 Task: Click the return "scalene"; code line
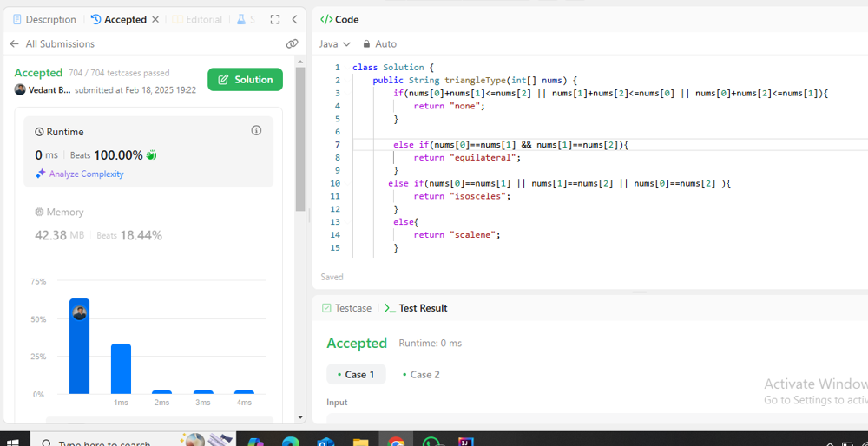pyautogui.click(x=457, y=234)
